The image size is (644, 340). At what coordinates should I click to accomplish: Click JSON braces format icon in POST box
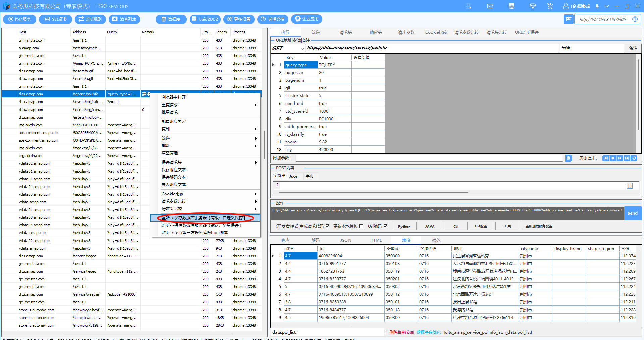(630, 186)
